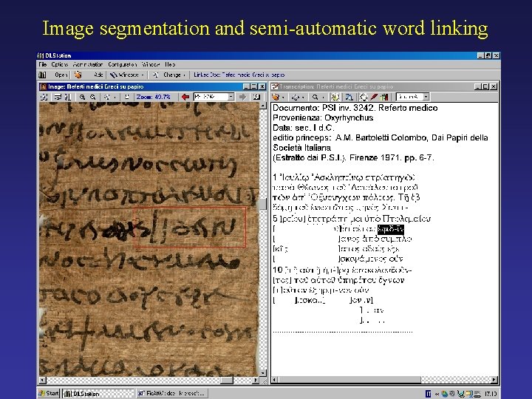
Task: Expand the font dropdown in transcription toolbar
Action: point(426,97)
